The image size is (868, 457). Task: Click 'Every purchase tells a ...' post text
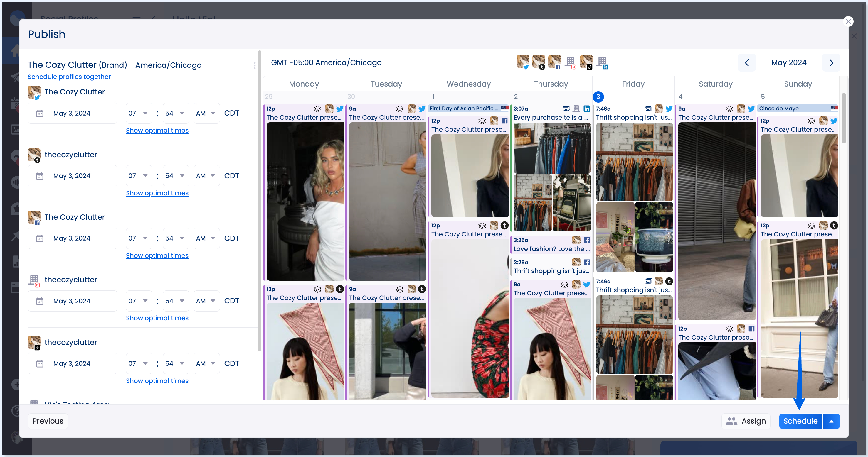click(x=551, y=117)
